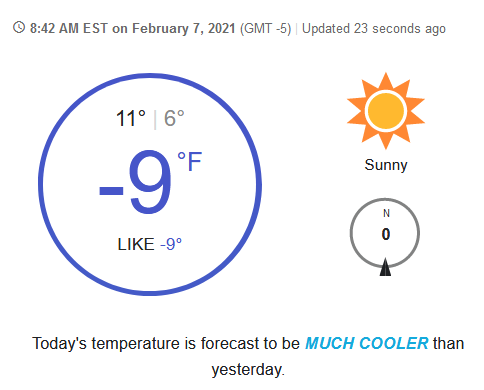Screen dimensions: 484x390
Task: Click the large -9 current temperature
Action: (x=136, y=183)
